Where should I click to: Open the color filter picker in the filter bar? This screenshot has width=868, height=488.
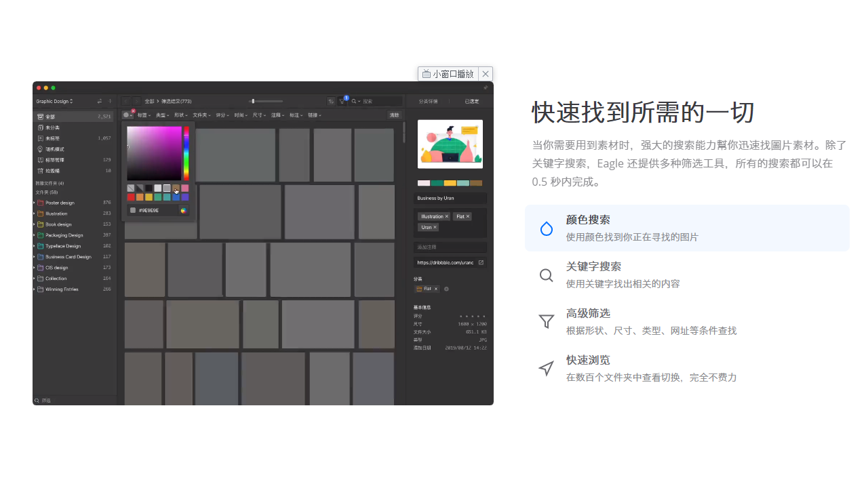point(129,115)
